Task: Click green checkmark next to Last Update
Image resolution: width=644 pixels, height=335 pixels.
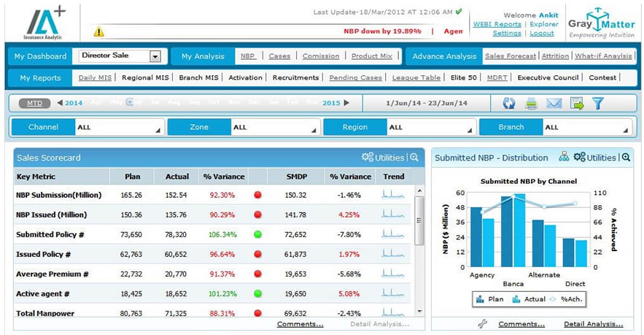Action: pyautogui.click(x=459, y=12)
